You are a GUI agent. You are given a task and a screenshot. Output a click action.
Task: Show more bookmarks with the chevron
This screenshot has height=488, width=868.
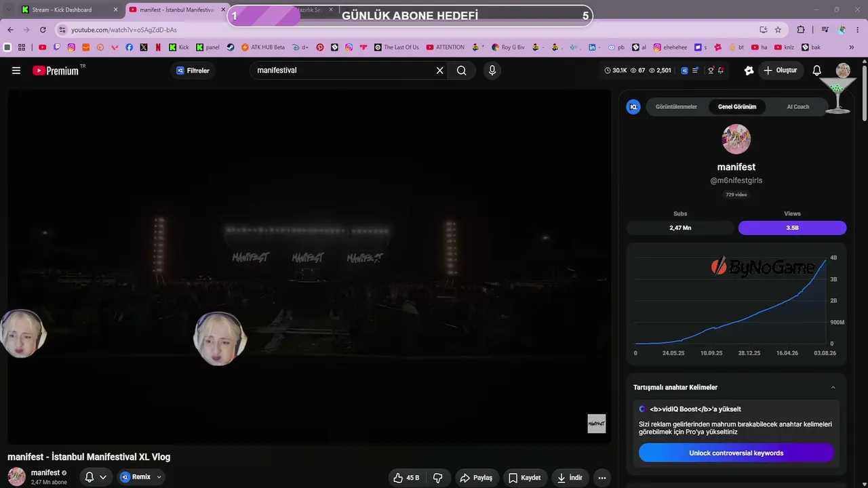(852, 47)
